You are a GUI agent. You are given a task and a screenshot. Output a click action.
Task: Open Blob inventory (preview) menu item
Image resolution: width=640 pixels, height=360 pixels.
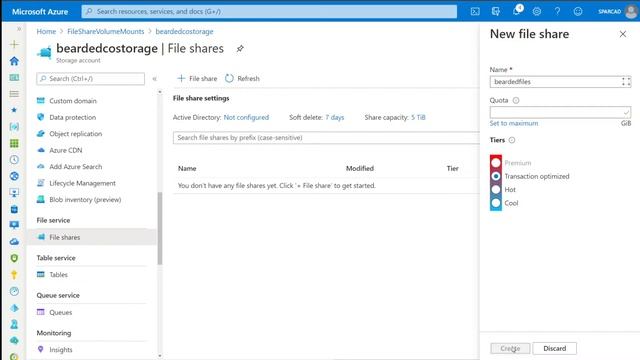(x=85, y=200)
